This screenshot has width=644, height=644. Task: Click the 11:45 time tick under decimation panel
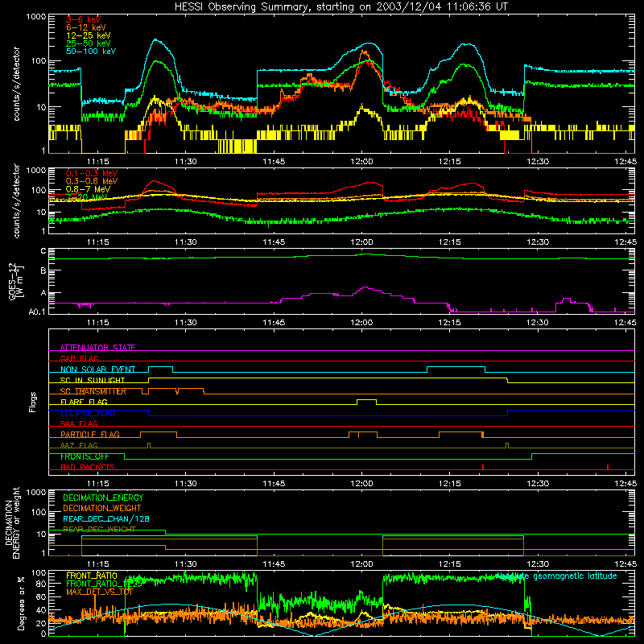click(x=274, y=564)
